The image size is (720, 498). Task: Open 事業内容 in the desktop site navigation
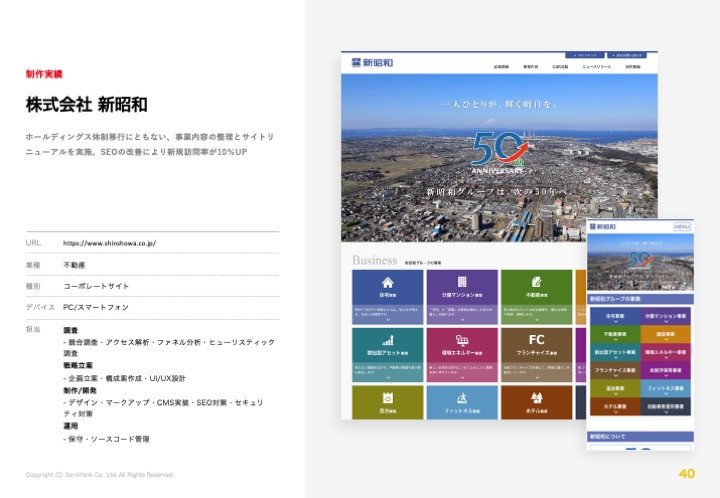point(530,67)
